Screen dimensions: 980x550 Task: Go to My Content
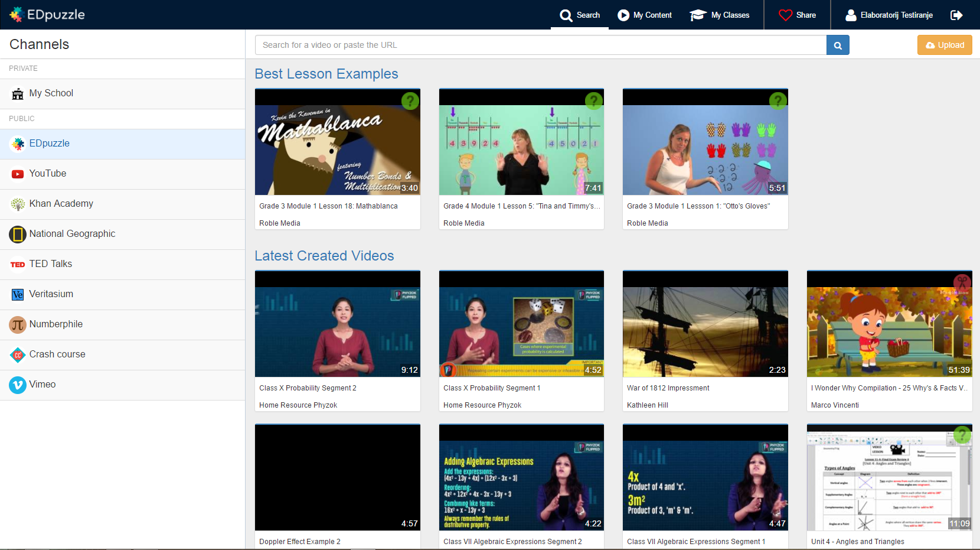click(x=645, y=15)
